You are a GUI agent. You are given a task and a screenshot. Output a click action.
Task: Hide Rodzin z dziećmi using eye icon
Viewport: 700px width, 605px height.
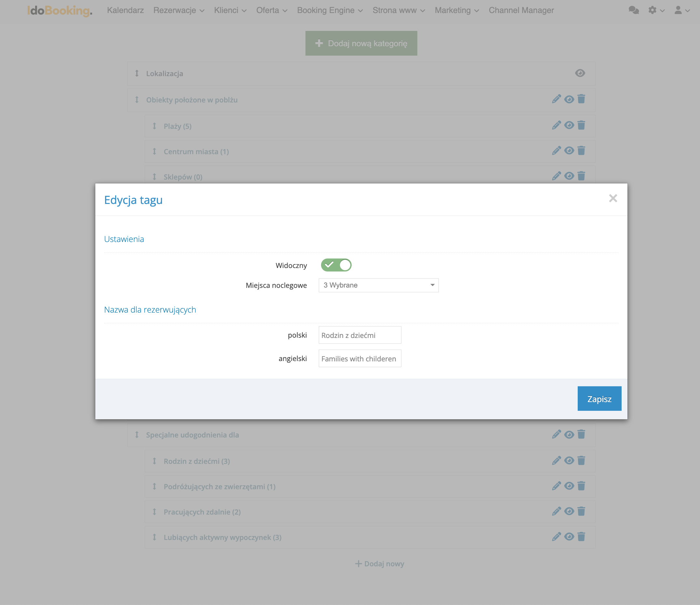[x=569, y=461]
